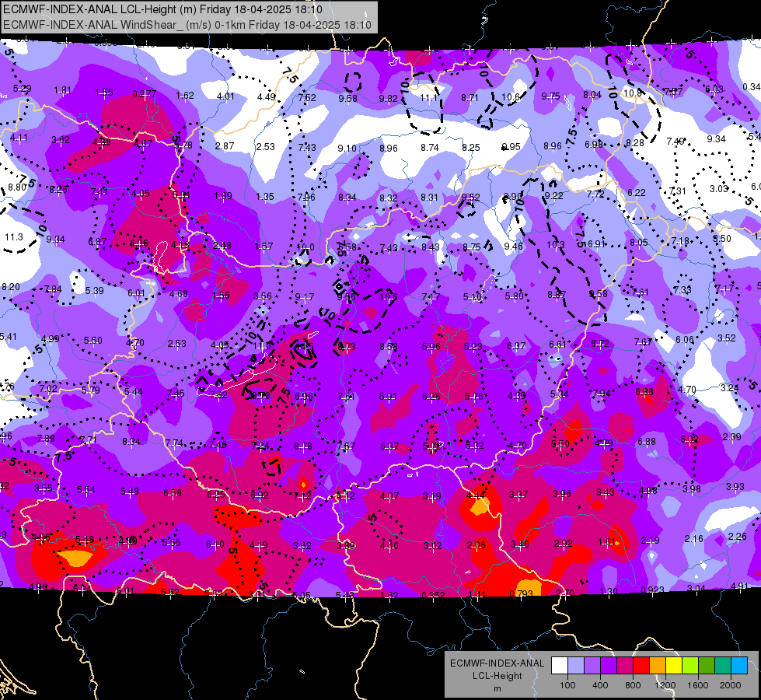Click the wind shear value 8.20
The image size is (761, 700).
point(11,287)
